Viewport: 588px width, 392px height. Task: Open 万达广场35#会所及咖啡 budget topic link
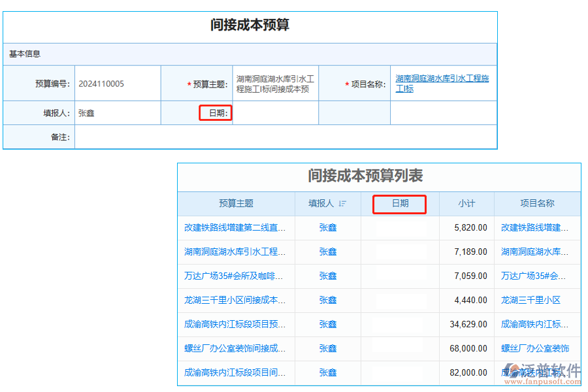pos(235,276)
